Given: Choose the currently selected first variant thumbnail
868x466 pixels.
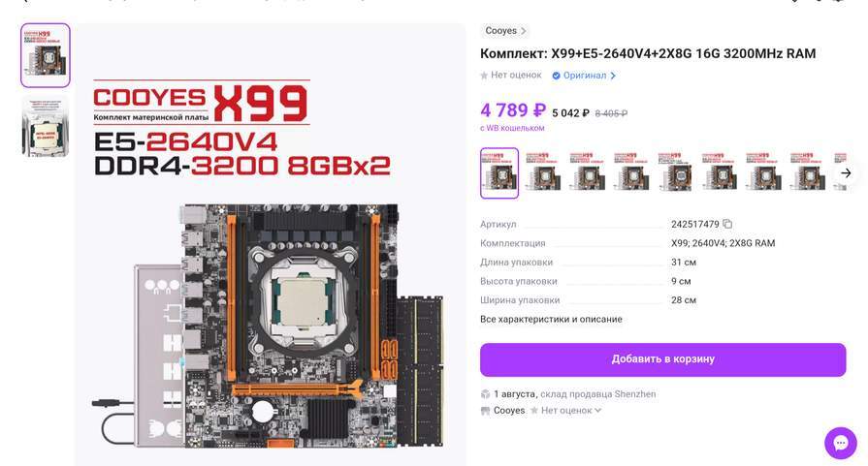Looking at the screenshot, I should click(x=499, y=173).
